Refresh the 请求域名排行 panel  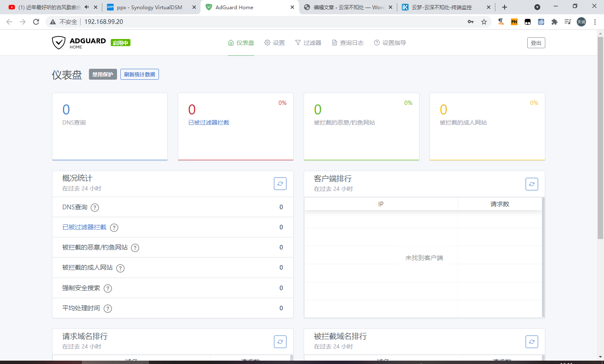280,342
